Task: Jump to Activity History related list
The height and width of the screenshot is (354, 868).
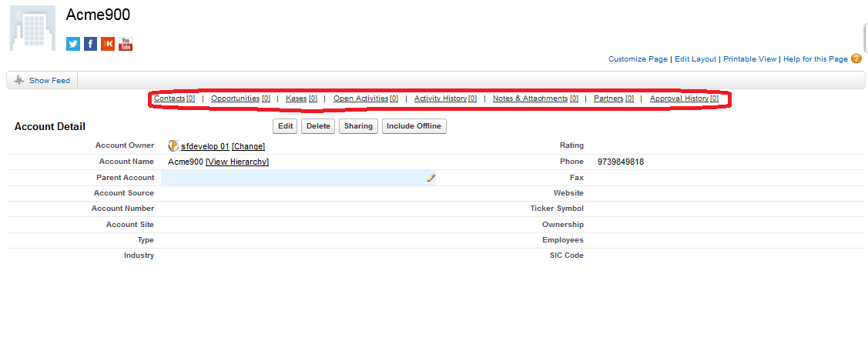Action: tap(445, 99)
